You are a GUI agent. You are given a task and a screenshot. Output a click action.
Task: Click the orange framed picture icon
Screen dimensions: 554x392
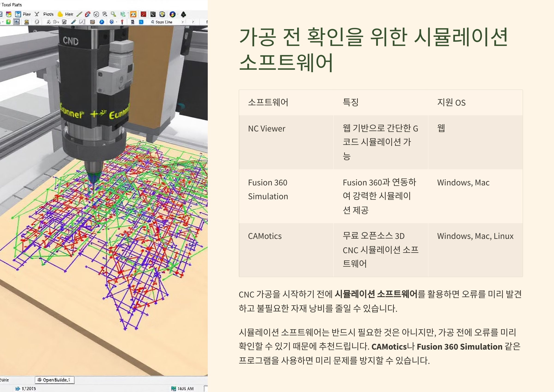tap(133, 14)
